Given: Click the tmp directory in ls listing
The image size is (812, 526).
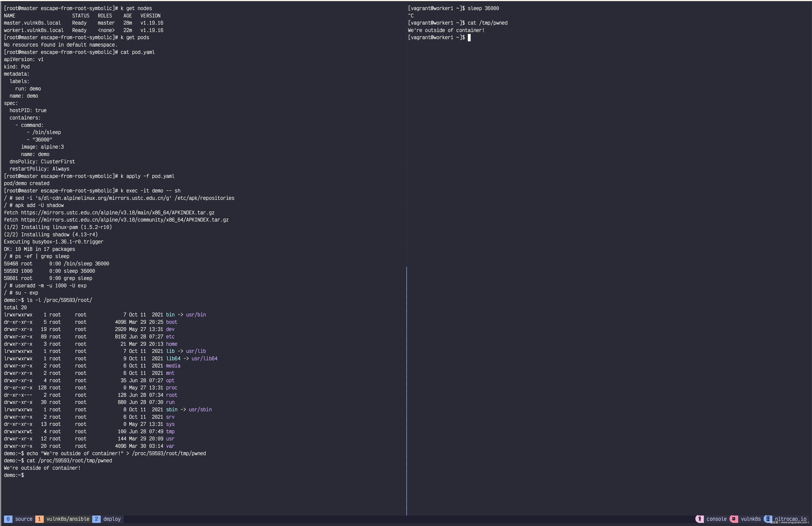Looking at the screenshot, I should pyautogui.click(x=170, y=432).
